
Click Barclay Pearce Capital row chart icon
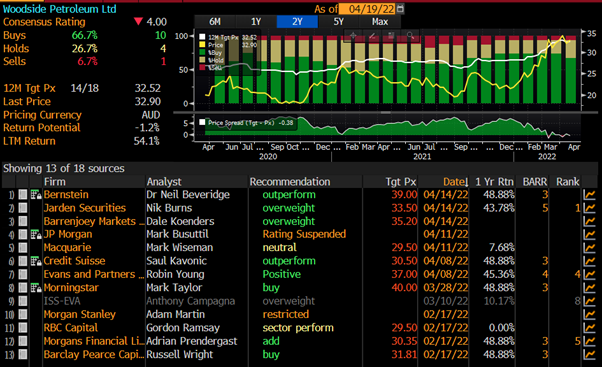589,354
